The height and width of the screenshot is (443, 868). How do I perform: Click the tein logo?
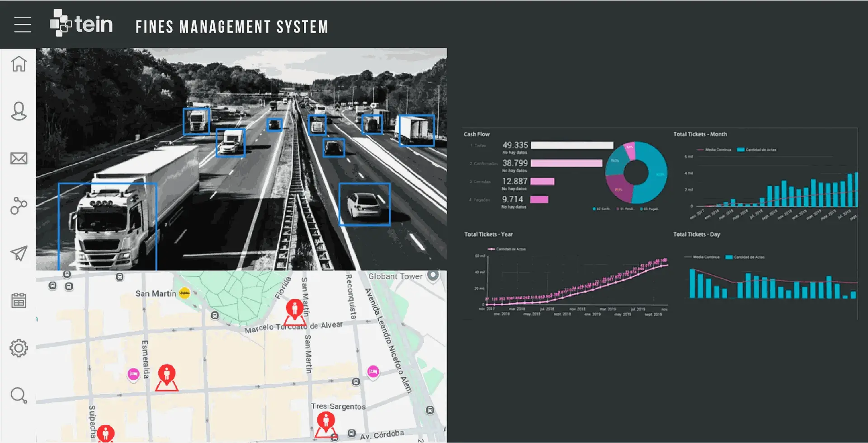tap(81, 24)
